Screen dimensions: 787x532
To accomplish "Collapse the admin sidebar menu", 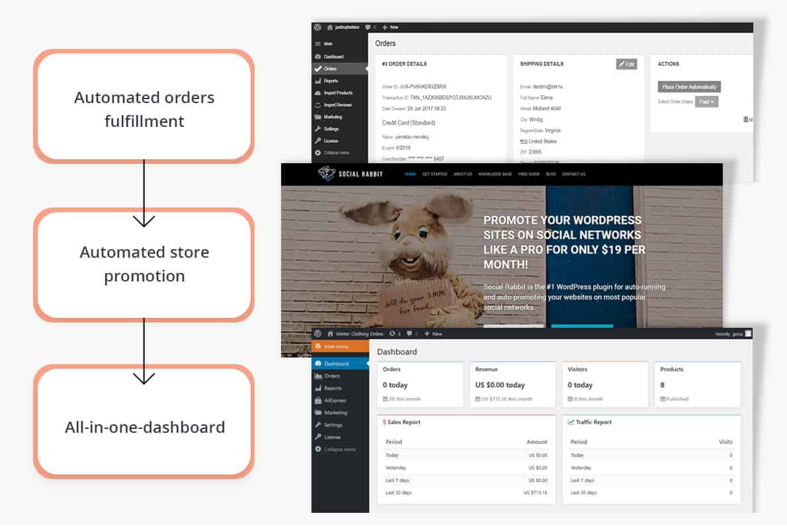I will [x=317, y=151].
